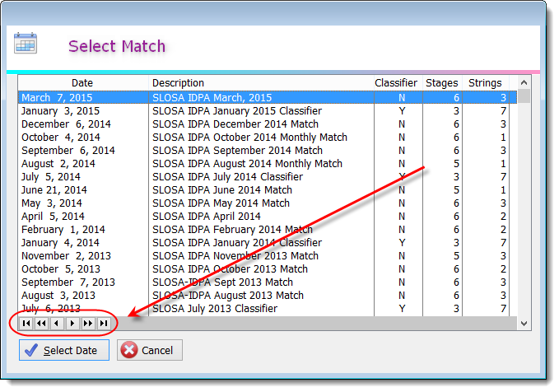Screen dimensions: 559x392
Task: Choose SLOSA IDPA November 2013 Match
Action: 235,256
